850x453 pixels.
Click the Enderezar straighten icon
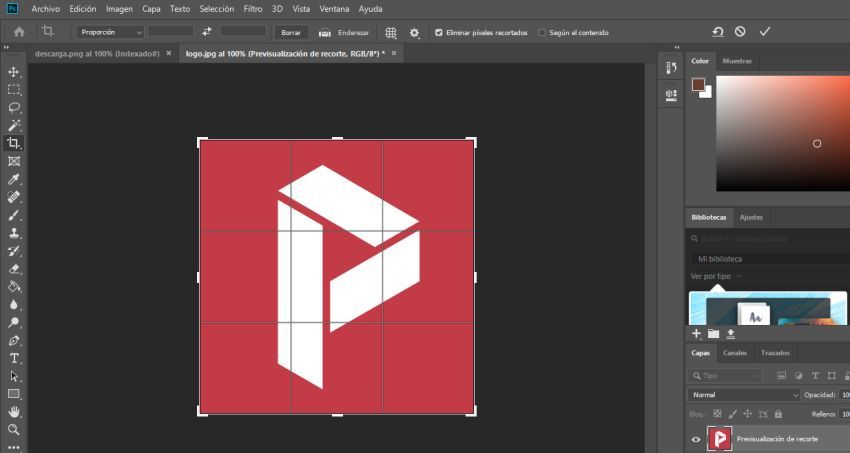[325, 33]
